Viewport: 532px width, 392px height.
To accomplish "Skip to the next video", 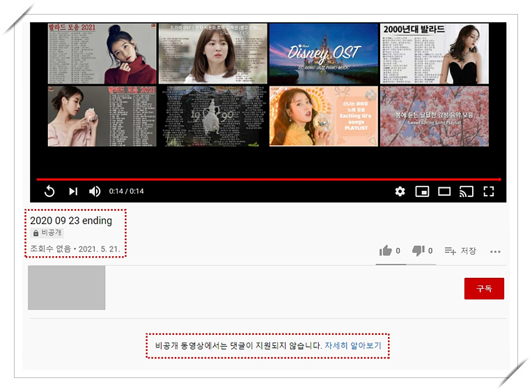I will [73, 191].
